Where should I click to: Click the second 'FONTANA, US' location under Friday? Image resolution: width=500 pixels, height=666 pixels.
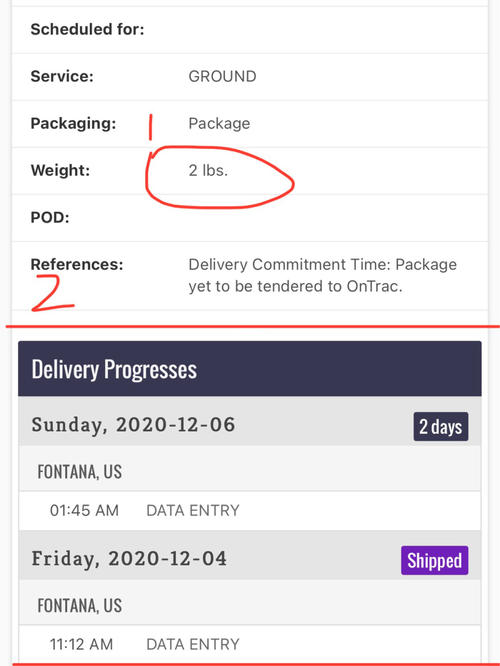tap(79, 606)
